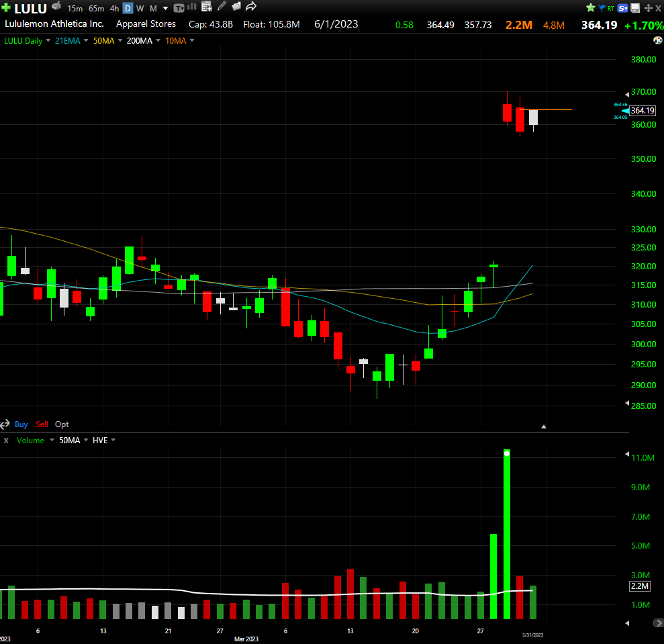Click the +1.70% change value
This screenshot has height=644, width=664.
pos(644,26)
